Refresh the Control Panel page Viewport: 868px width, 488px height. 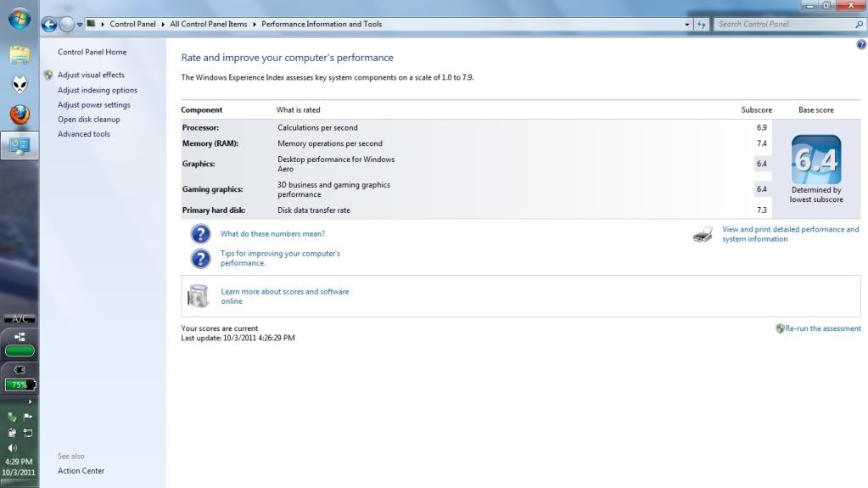702,25
